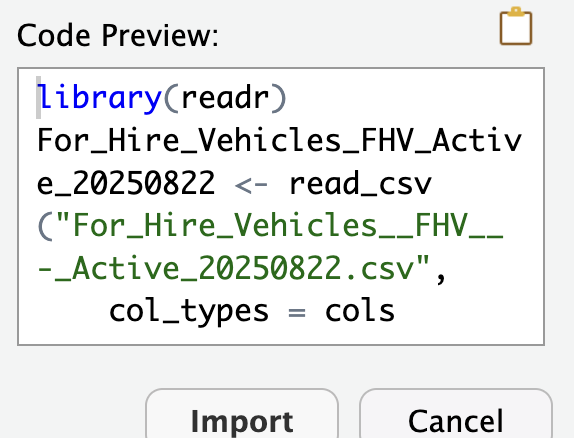Copy code preview with the clipboard icon

(x=516, y=26)
